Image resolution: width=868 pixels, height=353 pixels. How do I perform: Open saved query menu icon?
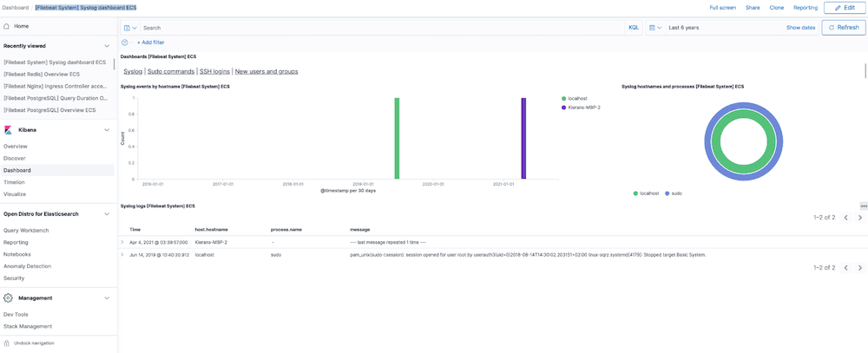pos(130,28)
